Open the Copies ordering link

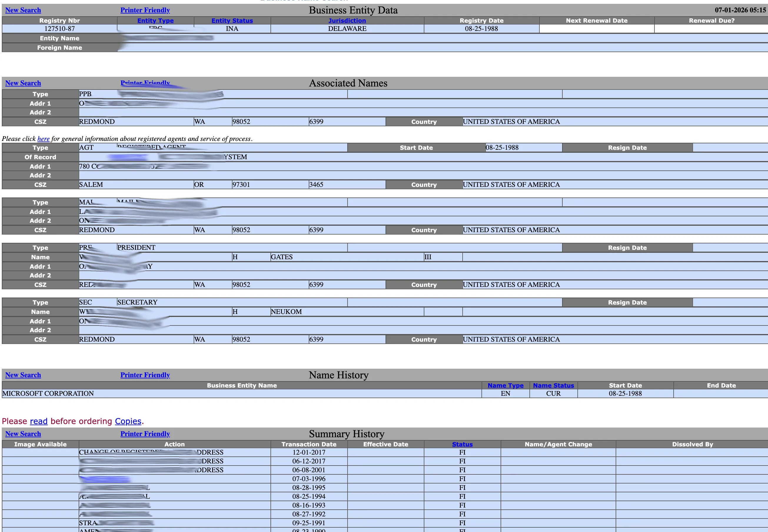pyautogui.click(x=128, y=421)
